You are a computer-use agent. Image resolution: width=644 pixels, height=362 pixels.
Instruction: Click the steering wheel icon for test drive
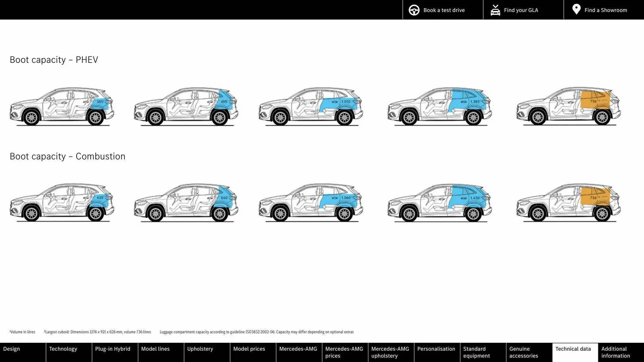coord(414,10)
